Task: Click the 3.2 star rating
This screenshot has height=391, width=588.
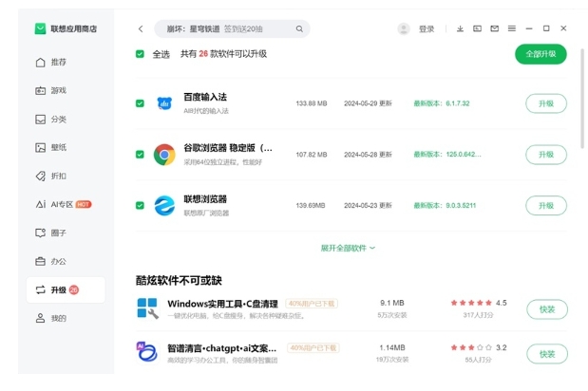Action: 479,347
